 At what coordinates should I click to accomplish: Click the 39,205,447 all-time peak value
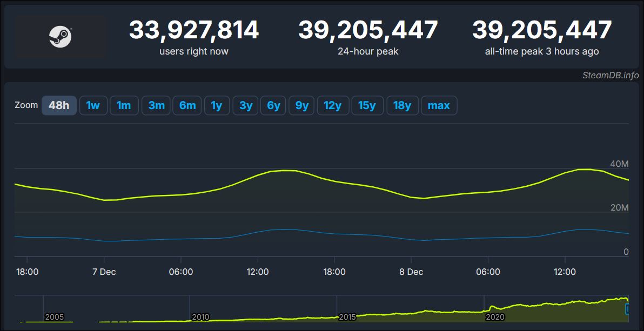(542, 30)
